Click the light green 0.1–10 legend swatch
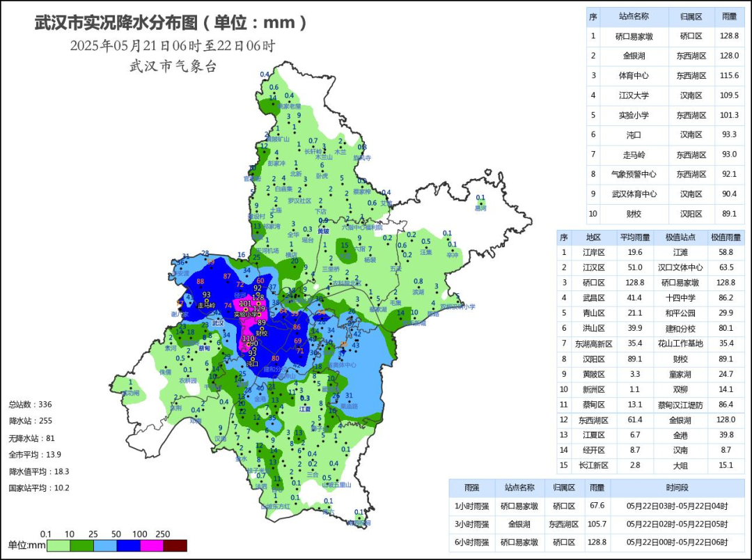Screen dimensions: 752x560 click(58, 545)
